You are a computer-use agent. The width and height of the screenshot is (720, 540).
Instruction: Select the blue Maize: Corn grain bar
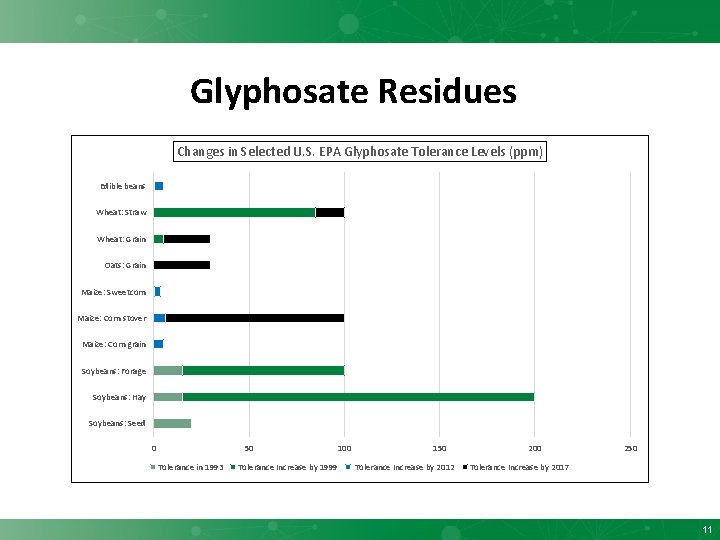tap(158, 344)
